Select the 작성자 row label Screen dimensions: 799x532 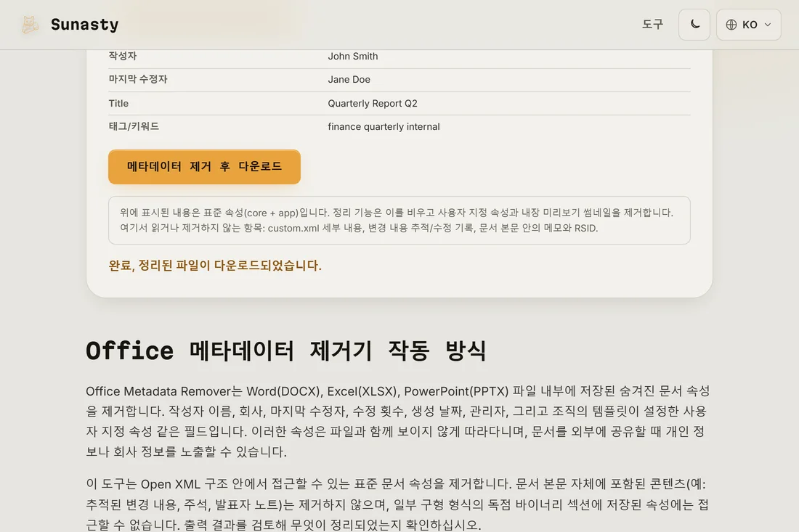122,56
